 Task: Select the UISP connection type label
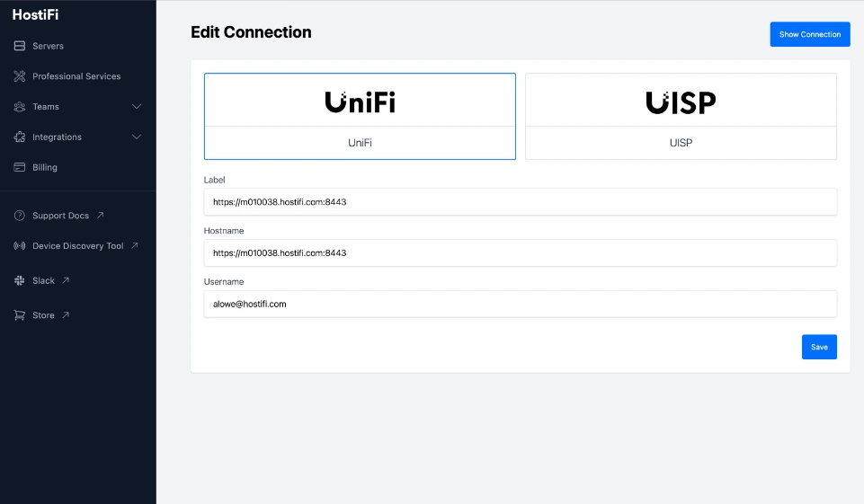pos(681,143)
